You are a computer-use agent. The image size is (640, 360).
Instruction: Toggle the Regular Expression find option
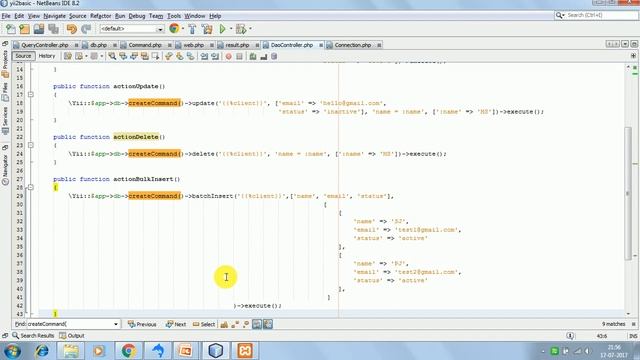(245, 324)
